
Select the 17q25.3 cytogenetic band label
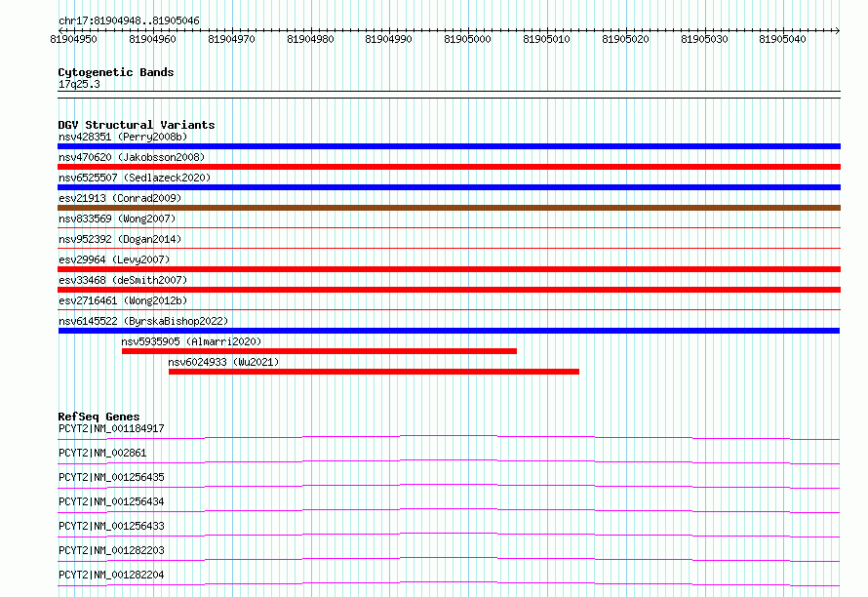(x=79, y=84)
